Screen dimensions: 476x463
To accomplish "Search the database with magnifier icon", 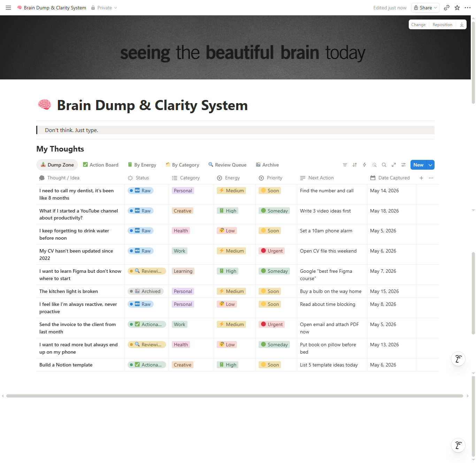I will [x=384, y=165].
